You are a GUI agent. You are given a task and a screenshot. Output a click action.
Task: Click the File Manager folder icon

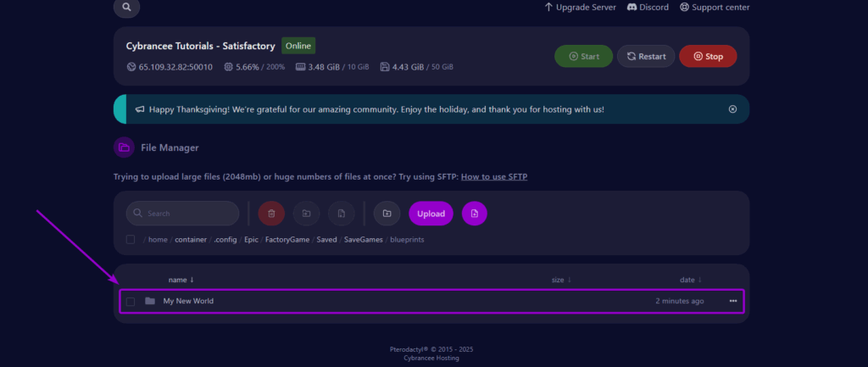(x=124, y=147)
